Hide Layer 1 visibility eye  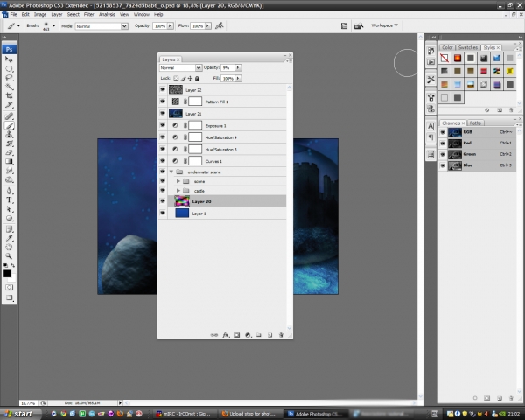coord(163,213)
